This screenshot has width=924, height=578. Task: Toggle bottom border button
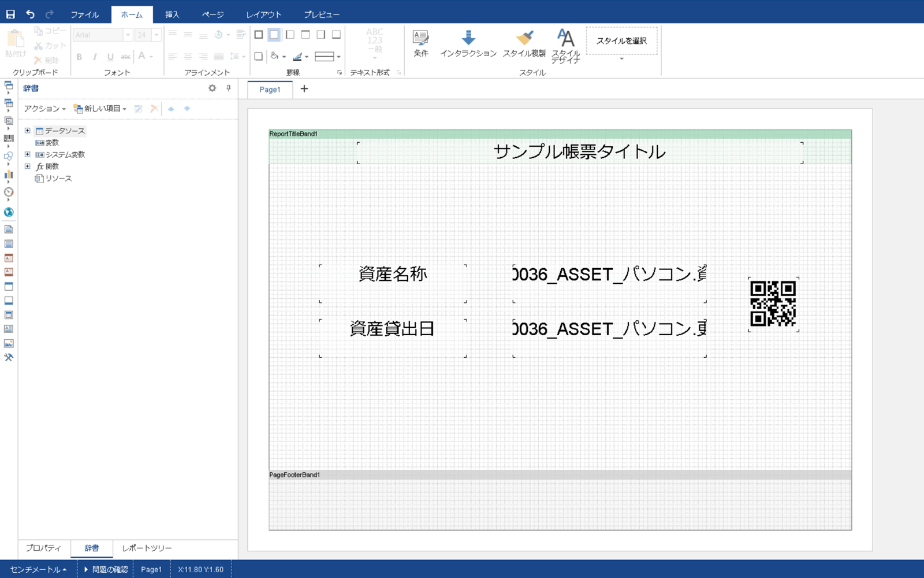336,35
